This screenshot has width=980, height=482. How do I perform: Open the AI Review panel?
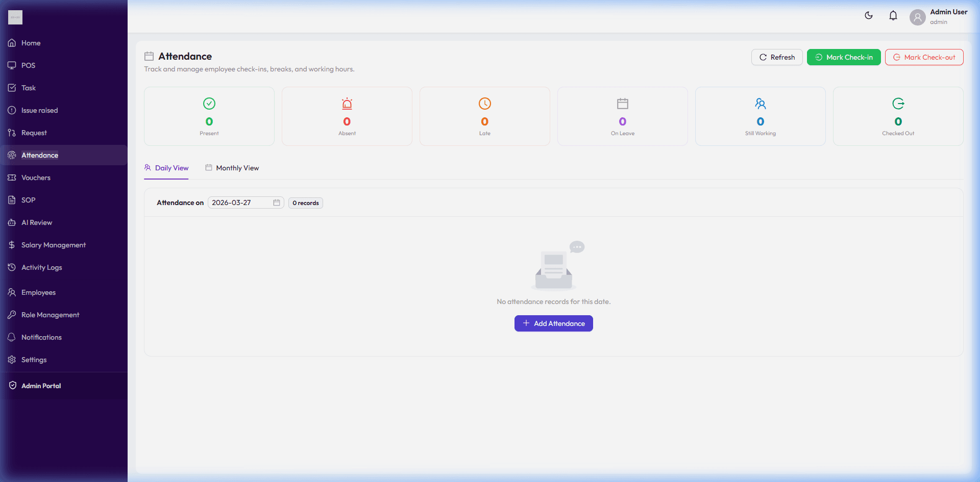point(36,222)
